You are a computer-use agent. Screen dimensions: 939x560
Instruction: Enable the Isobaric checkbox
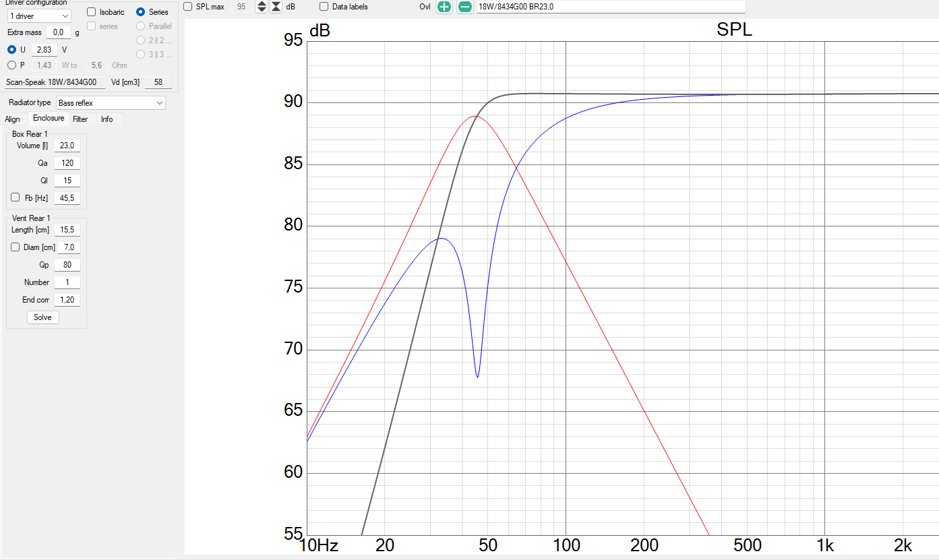[92, 12]
